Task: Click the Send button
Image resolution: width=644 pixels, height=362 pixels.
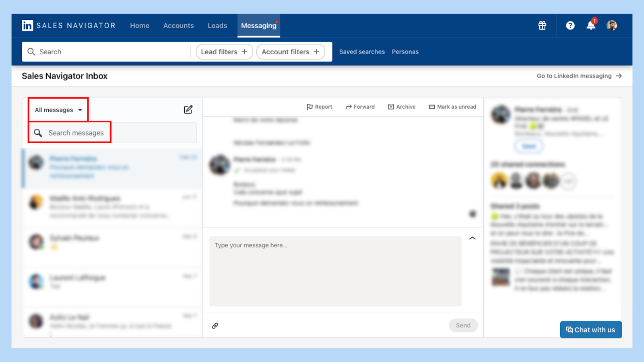Action: (463, 325)
